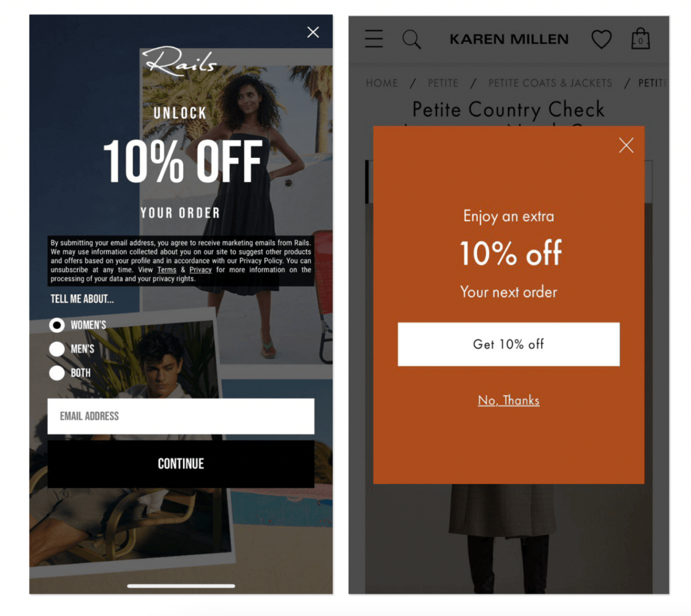The width and height of the screenshot is (691, 616).
Task: Choose the Both radio option
Action: 57,373
